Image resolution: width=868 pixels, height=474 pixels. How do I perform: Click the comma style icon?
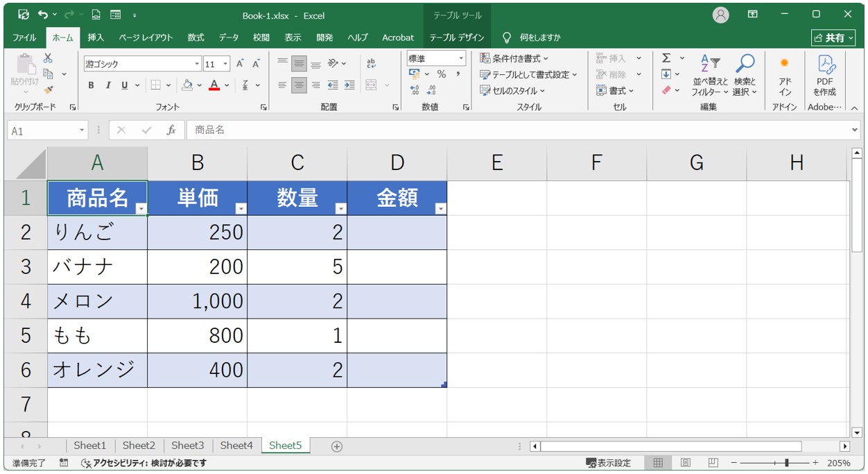point(458,74)
